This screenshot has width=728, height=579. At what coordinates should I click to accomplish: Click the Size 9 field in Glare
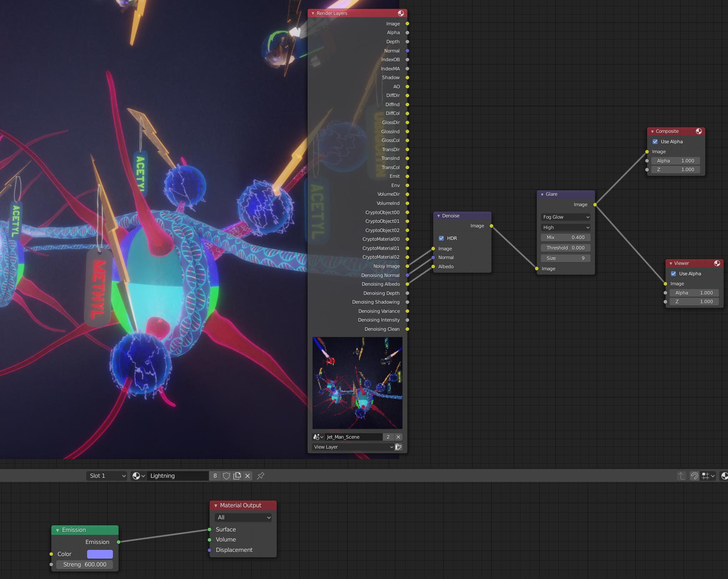click(x=565, y=258)
